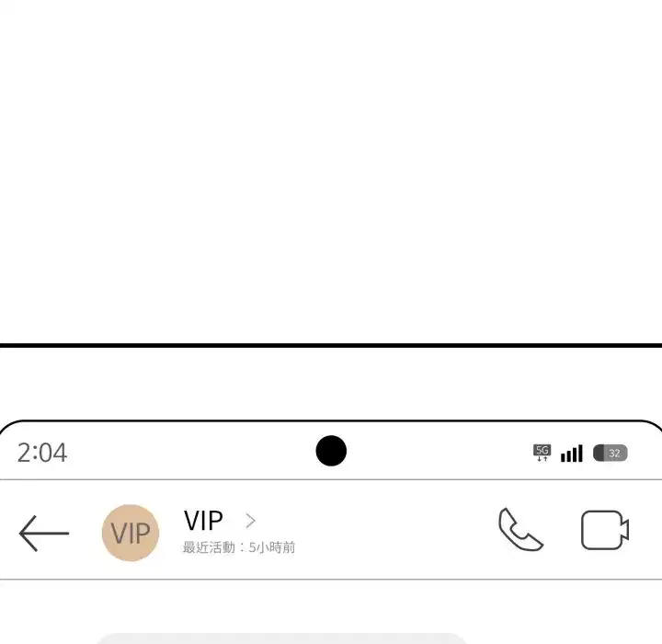Screen dimensions: 662x644
Task: Tap the 最近活動：5小時前 status text
Action: 239,547
